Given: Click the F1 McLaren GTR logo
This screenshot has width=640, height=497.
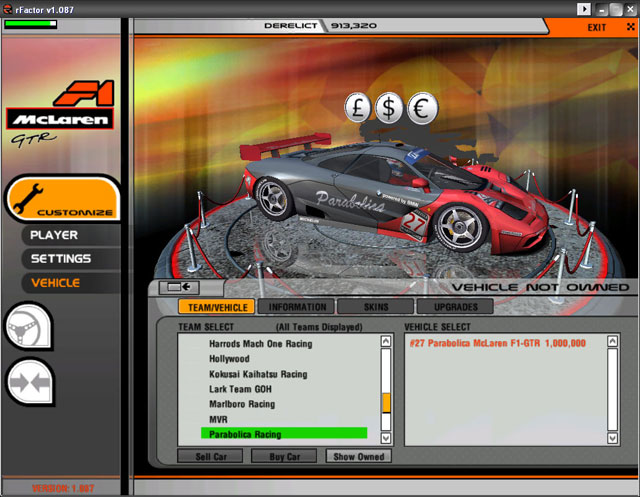Looking at the screenshot, I should [x=60, y=113].
